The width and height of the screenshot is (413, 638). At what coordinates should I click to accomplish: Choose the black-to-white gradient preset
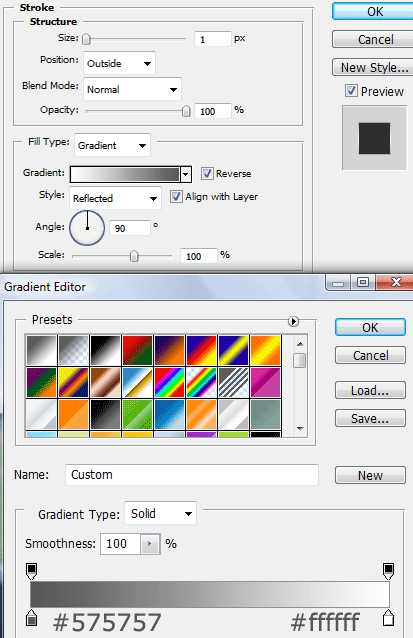pyautogui.click(x=105, y=350)
